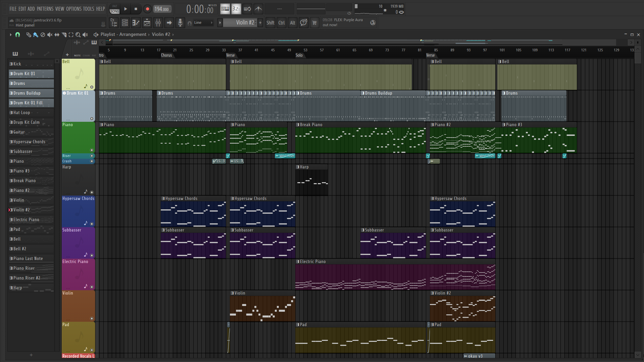This screenshot has width=644, height=362.
Task: Click the red Record button
Action: tap(147, 9)
